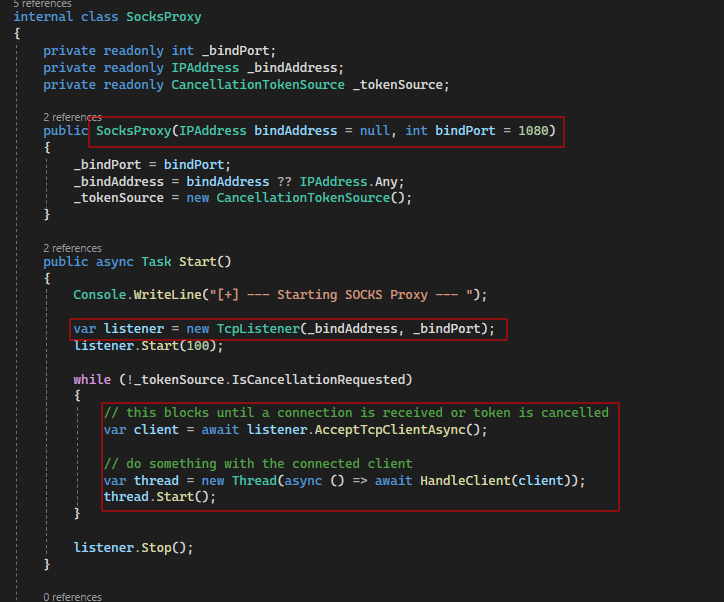Click the 1080 default port value
The width and height of the screenshot is (724, 602).
point(533,131)
